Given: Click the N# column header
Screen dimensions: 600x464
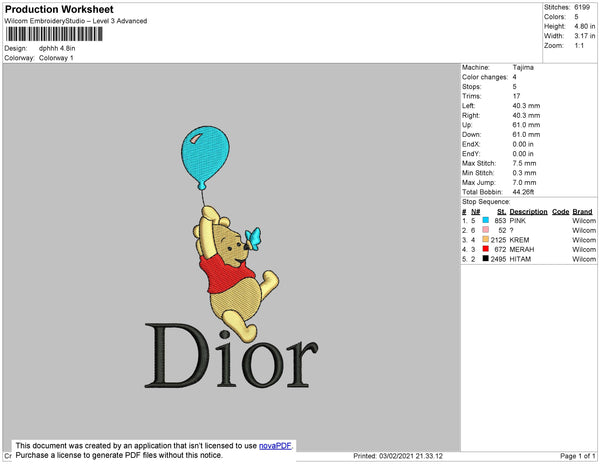Looking at the screenshot, I should tap(475, 212).
